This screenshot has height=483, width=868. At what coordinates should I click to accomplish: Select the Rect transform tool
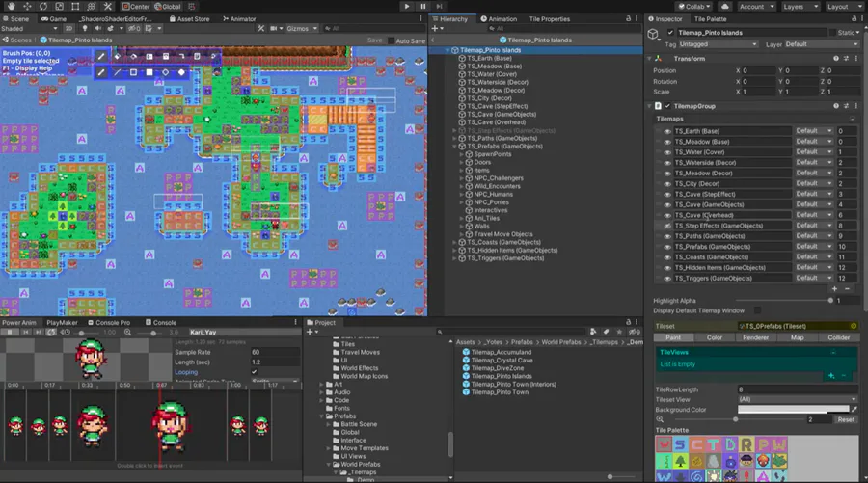(x=75, y=6)
